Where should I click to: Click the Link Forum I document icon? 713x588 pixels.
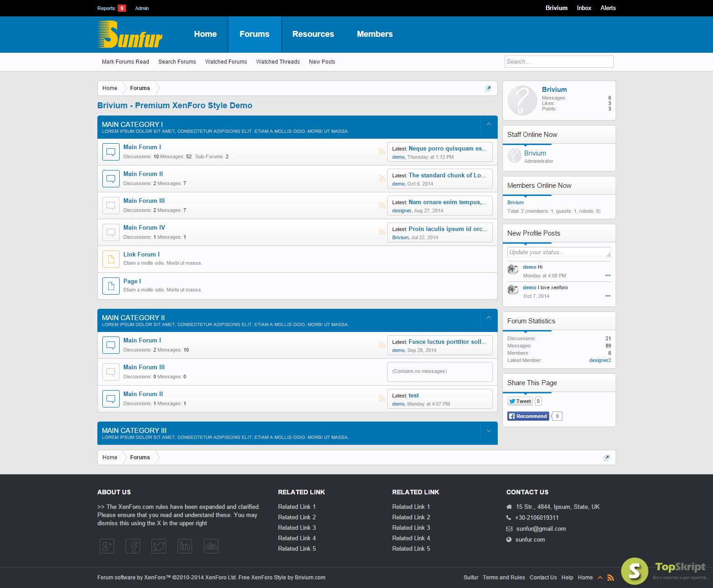coord(111,259)
